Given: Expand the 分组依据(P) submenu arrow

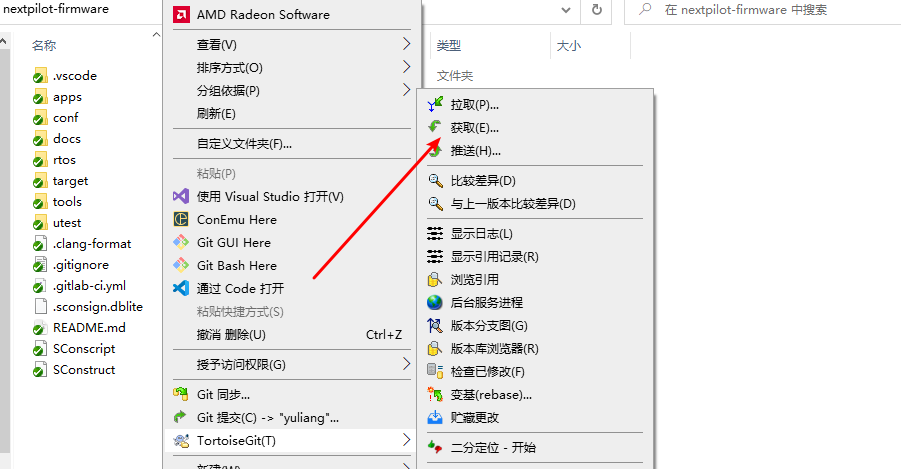Looking at the screenshot, I should 406,90.
